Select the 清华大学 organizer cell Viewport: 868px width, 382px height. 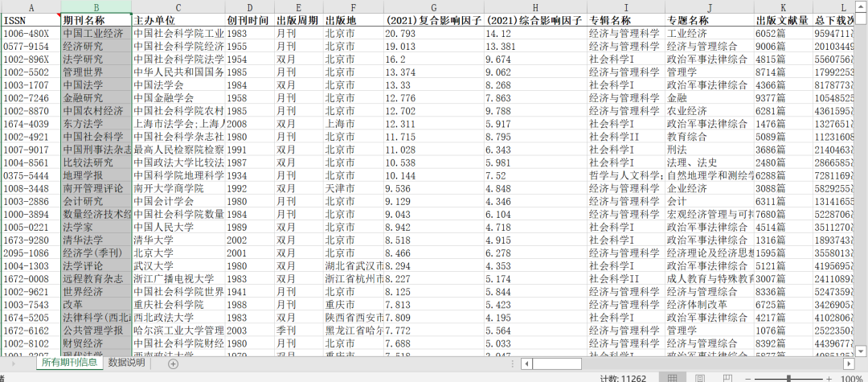178,240
